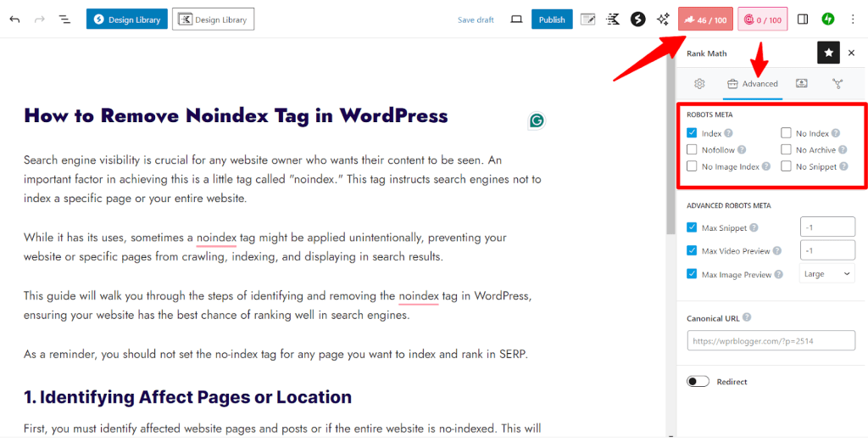Click the laptop preview icon
Viewport: 868px width, 448px height.
click(x=516, y=20)
